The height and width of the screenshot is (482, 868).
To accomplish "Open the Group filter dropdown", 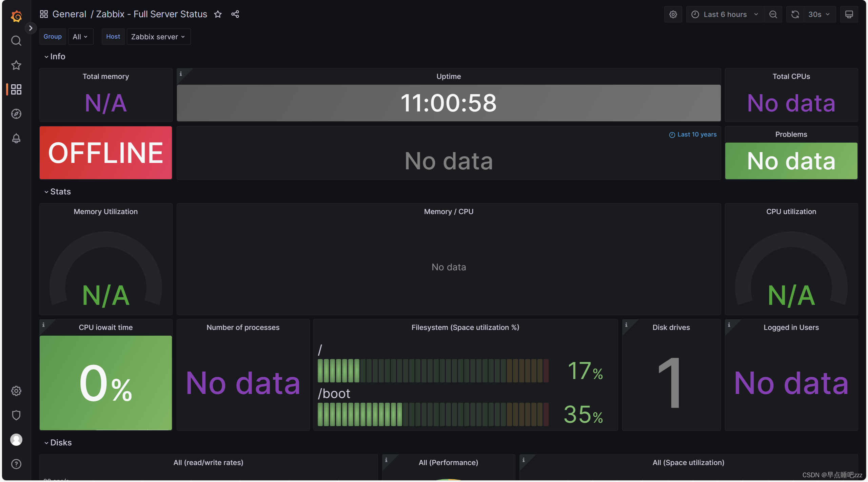I will [x=80, y=36].
